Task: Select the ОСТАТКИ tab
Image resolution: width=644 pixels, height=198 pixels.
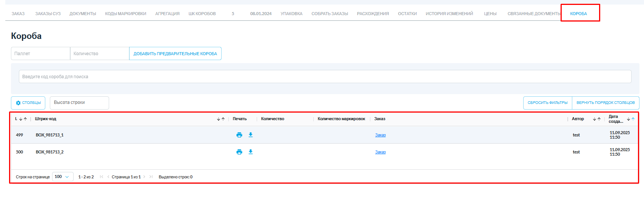Action: (407, 14)
